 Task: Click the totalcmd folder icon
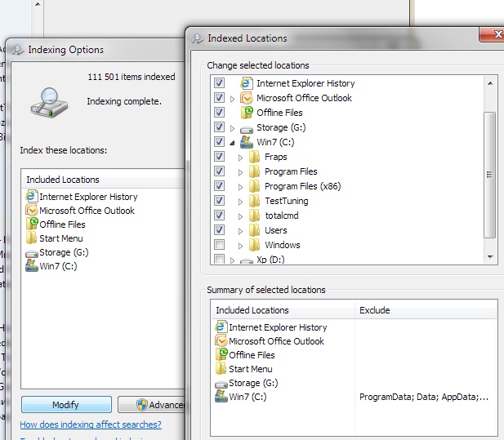point(254,216)
